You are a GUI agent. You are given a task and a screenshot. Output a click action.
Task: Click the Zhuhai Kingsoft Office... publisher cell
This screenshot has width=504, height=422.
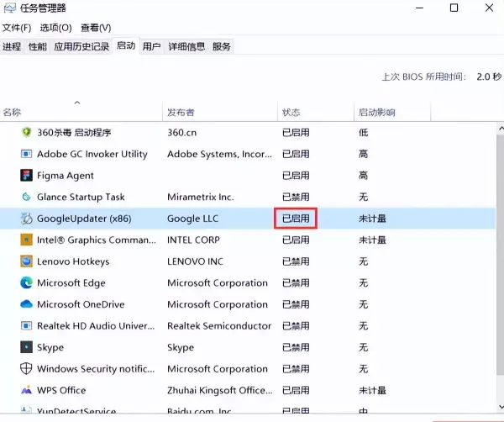tap(220, 391)
